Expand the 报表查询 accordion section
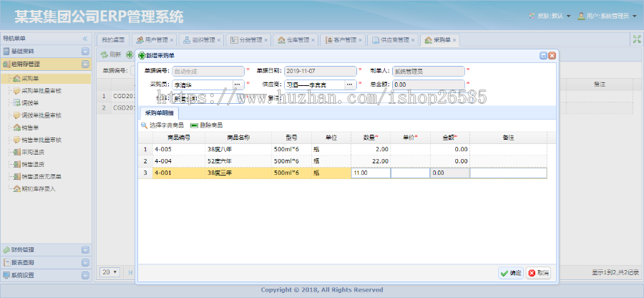This screenshot has width=644, height=298. pos(85,262)
